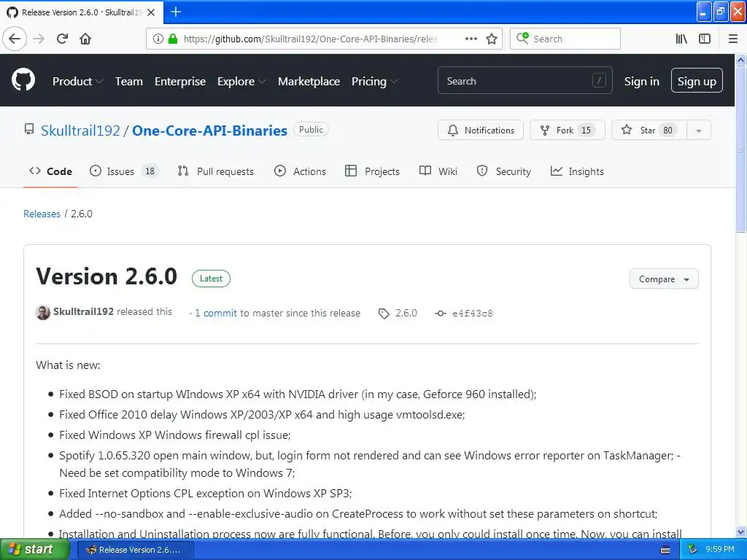747x560 pixels.
Task: Focus the Firefox Search box
Action: (x=565, y=39)
